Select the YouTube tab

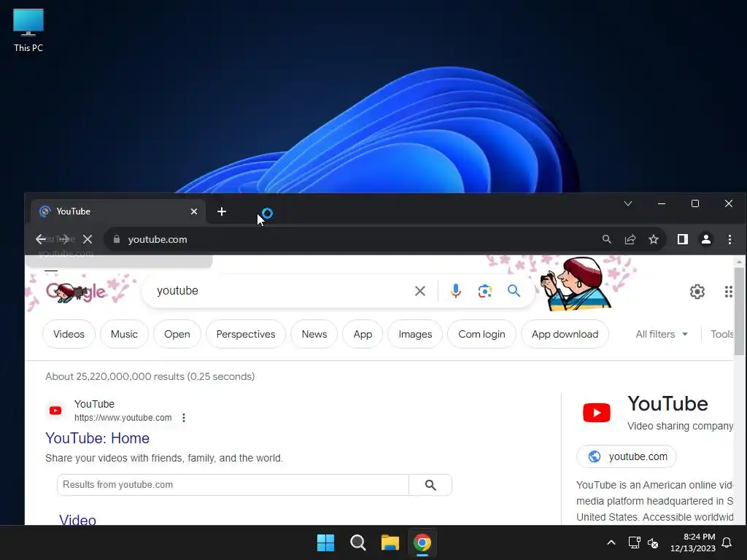(118, 211)
